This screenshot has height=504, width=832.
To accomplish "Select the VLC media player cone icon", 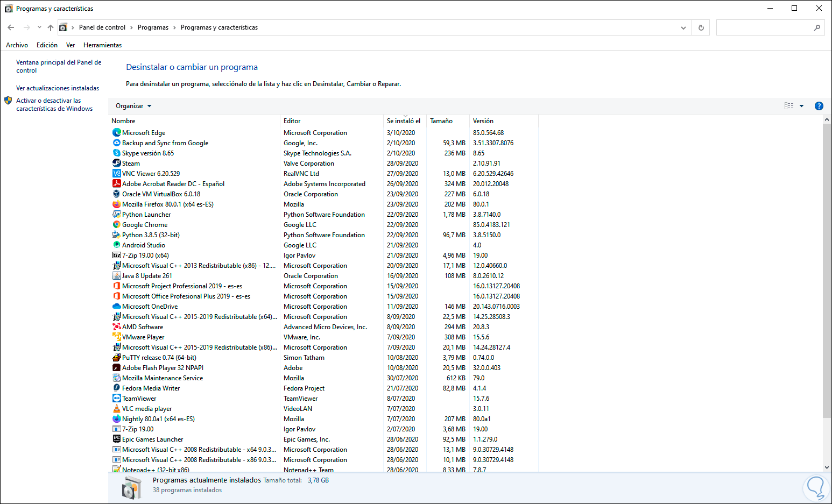I will 116,409.
